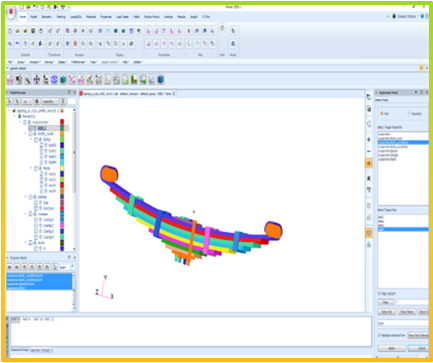Toggle the bolt1 checkbox in the tree
This screenshot has width=433, height=363.
tap(42, 145)
